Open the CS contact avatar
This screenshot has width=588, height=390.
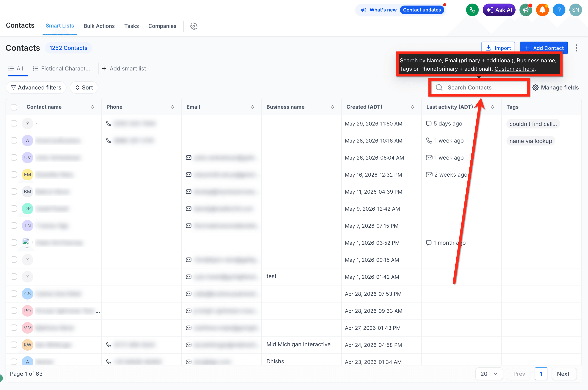(27, 294)
